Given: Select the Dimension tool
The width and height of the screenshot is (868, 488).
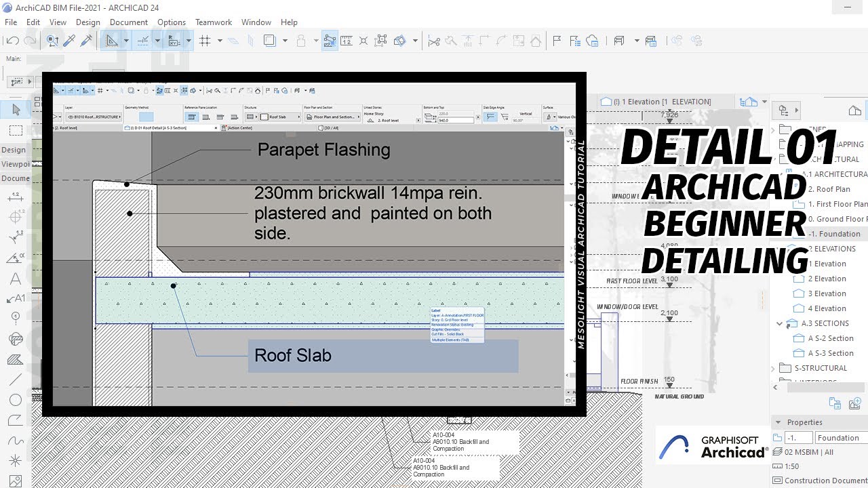Looking at the screenshot, I should 15,197.
